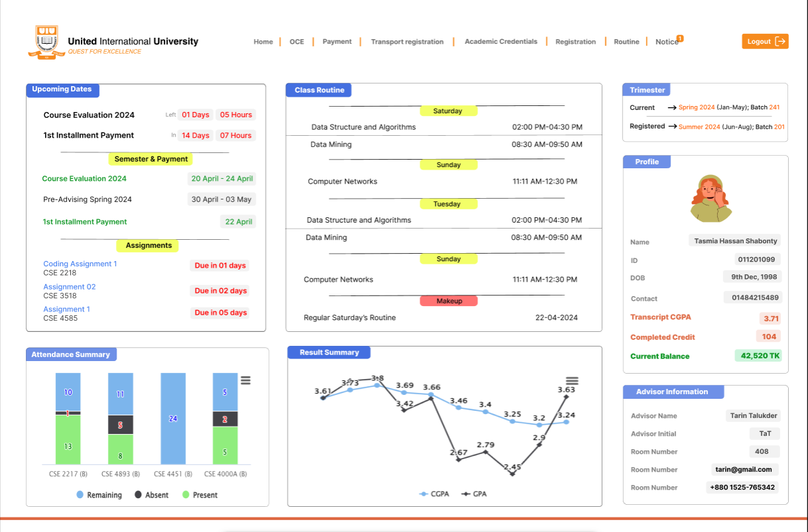808x532 pixels.
Task: Toggle the Absent legend item
Action: pos(151,495)
